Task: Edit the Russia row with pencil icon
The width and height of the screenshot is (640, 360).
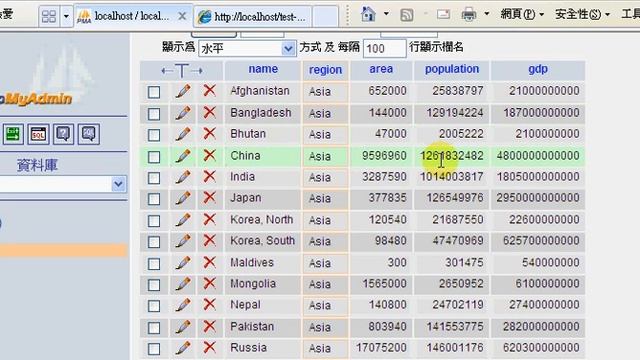Action: [183, 347]
